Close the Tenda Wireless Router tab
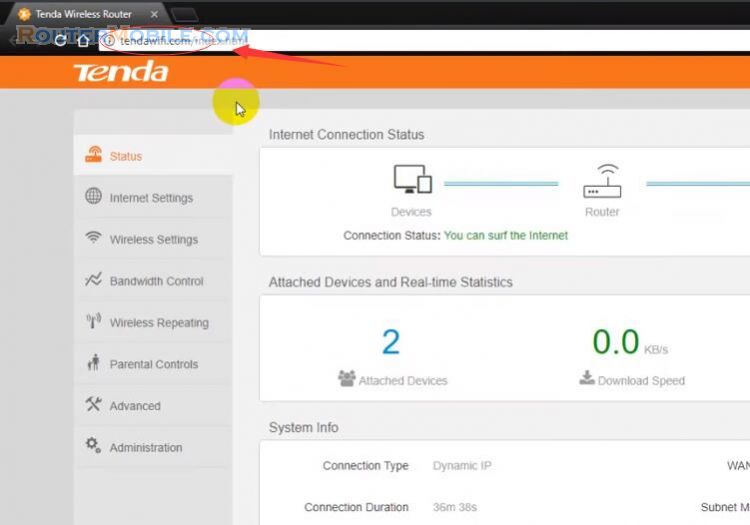Image resolution: width=750 pixels, height=525 pixels. click(154, 14)
